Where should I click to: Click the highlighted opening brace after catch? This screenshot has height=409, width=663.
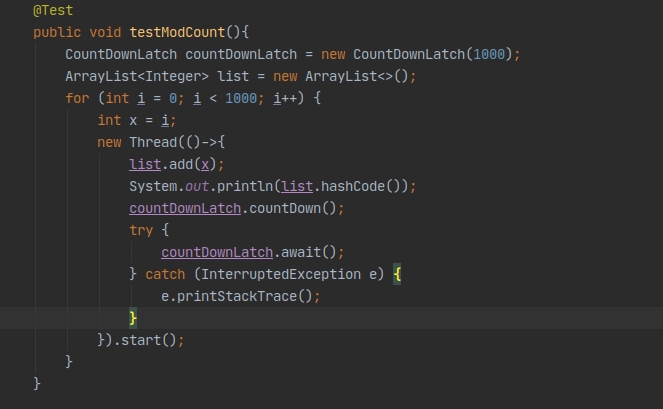pos(397,274)
